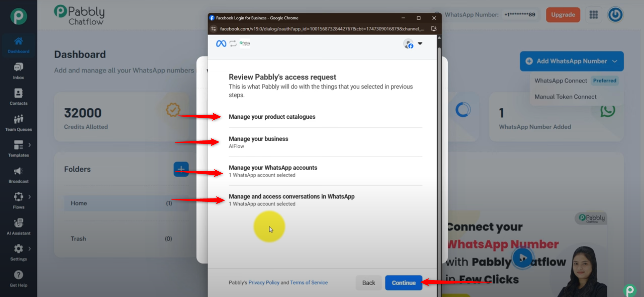
Task: Click the small Pabbly app logo in dialog
Action: [x=245, y=43]
